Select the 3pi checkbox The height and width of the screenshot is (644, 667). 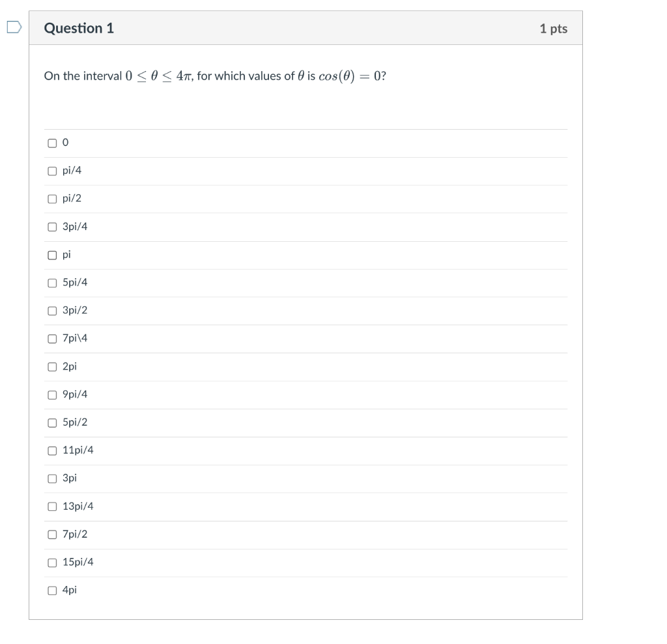click(52, 478)
